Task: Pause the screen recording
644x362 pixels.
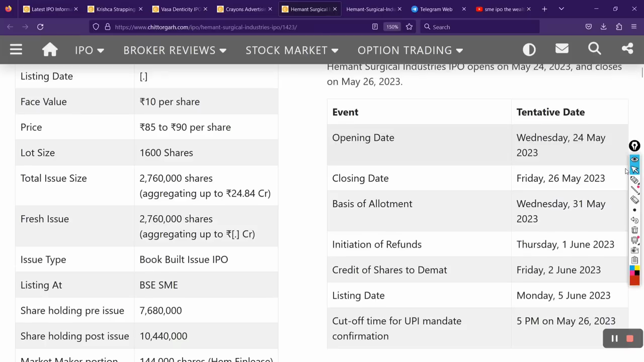Action: click(x=614, y=339)
